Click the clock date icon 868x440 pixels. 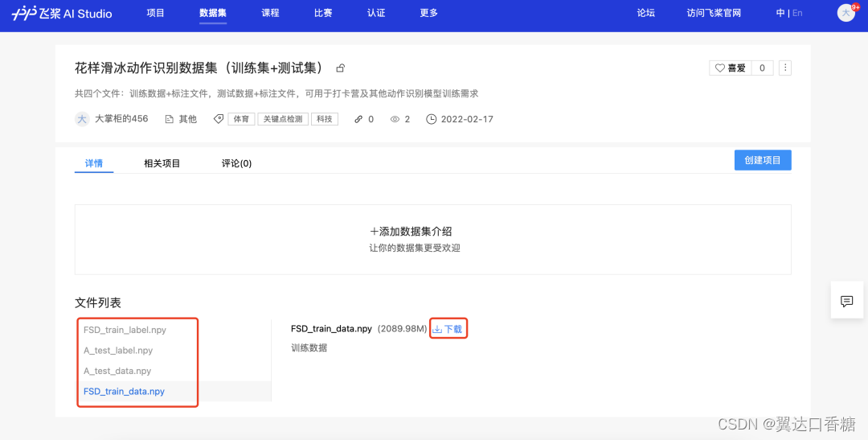coord(432,119)
